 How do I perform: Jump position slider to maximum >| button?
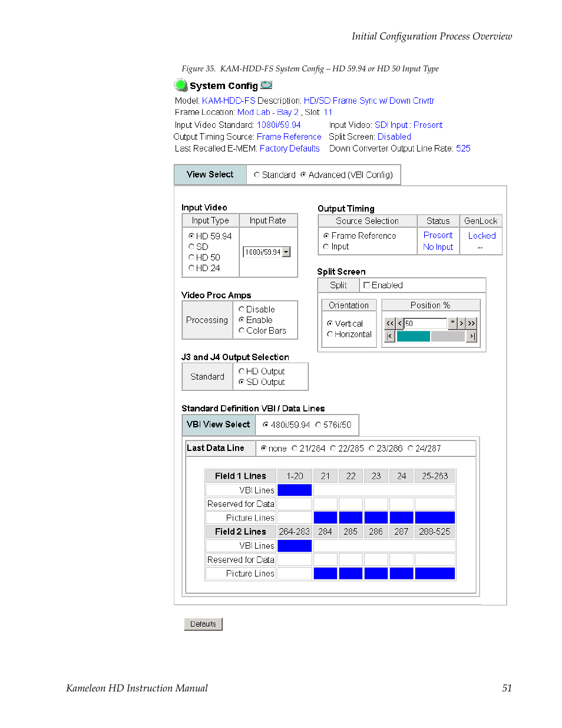471,336
